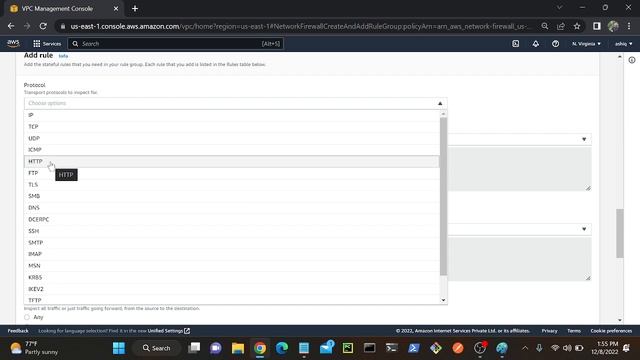Open the PowerShell icon on the taskbar
This screenshot has width=640, height=360.
click(x=413, y=348)
